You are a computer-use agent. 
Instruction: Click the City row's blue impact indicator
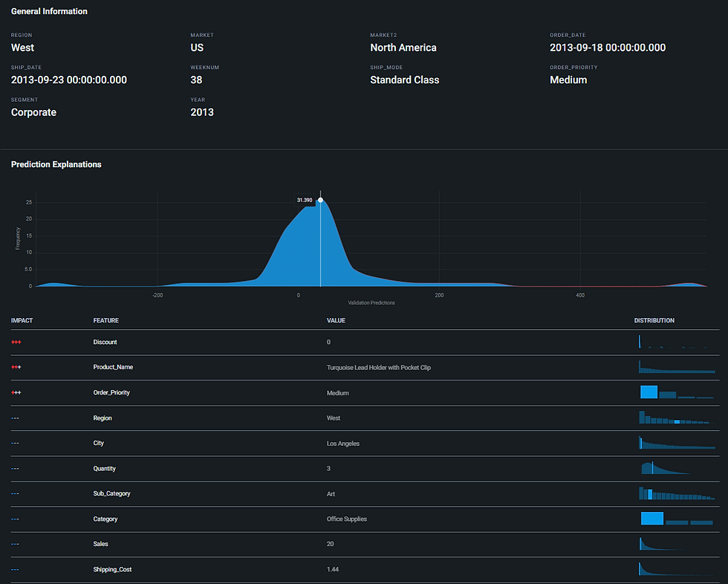(x=16, y=444)
